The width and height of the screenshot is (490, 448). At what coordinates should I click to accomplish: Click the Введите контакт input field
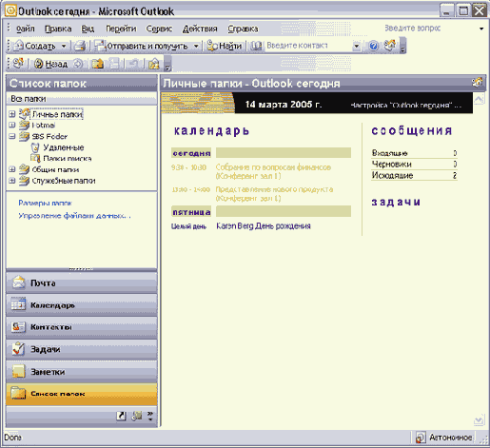(308, 46)
